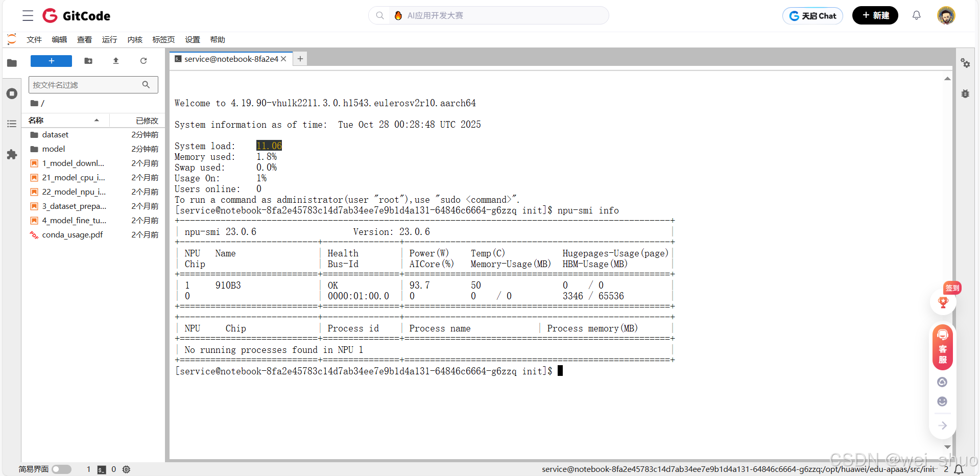The height and width of the screenshot is (476, 980).
Task: Click the AI应用开发大赛 search field
Action: pos(489,15)
